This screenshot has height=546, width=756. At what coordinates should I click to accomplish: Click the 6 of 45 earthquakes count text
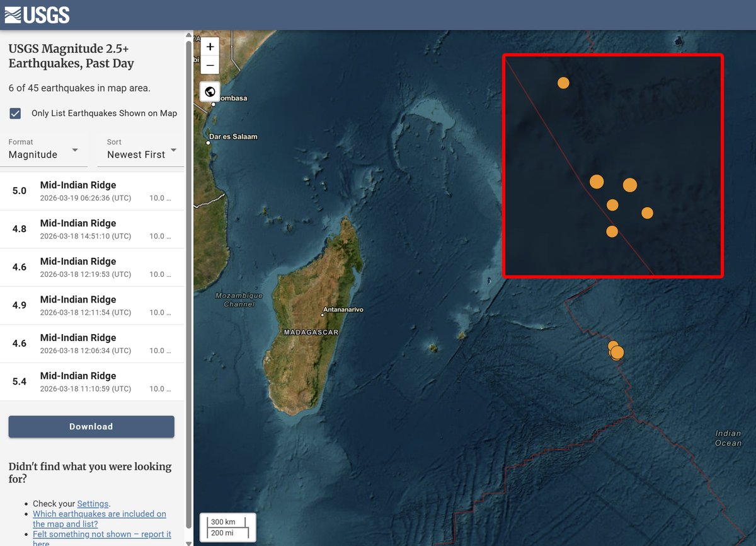tap(79, 88)
